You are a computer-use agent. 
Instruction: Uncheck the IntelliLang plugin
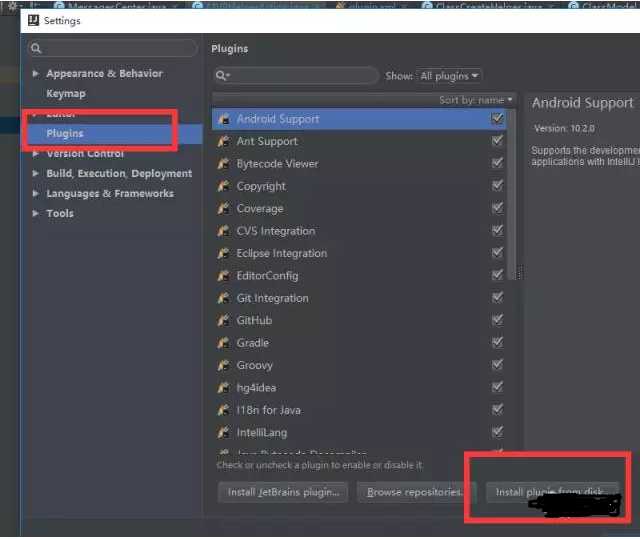[497, 432]
